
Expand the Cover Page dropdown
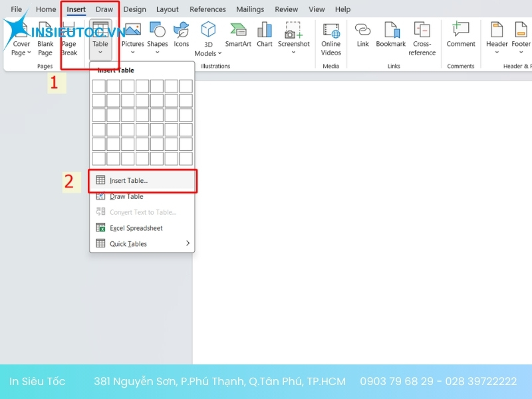coord(21,53)
